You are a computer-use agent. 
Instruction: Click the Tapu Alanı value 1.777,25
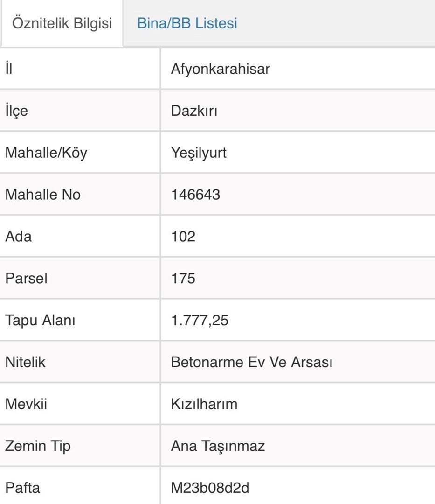200,320
